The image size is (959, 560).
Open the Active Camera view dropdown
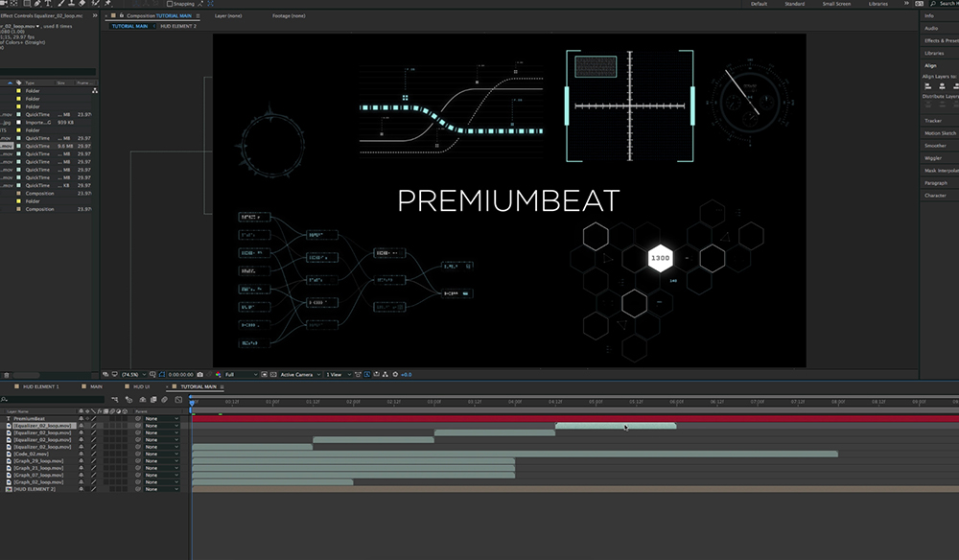298,374
